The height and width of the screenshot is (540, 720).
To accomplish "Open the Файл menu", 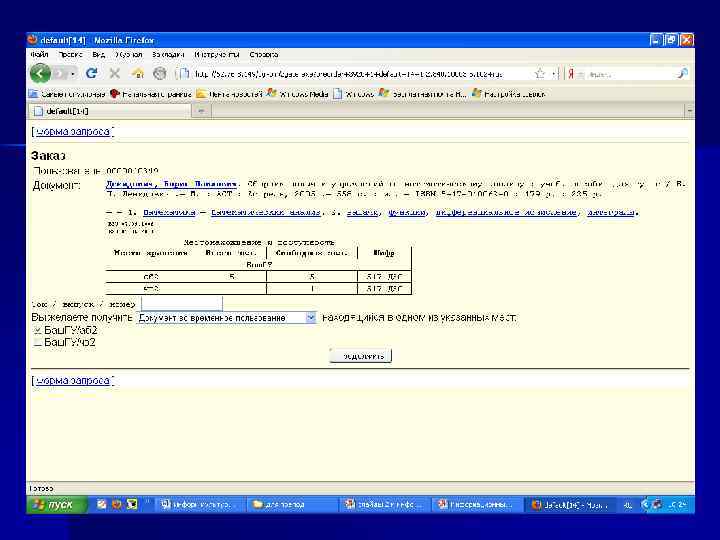I will coord(39,54).
